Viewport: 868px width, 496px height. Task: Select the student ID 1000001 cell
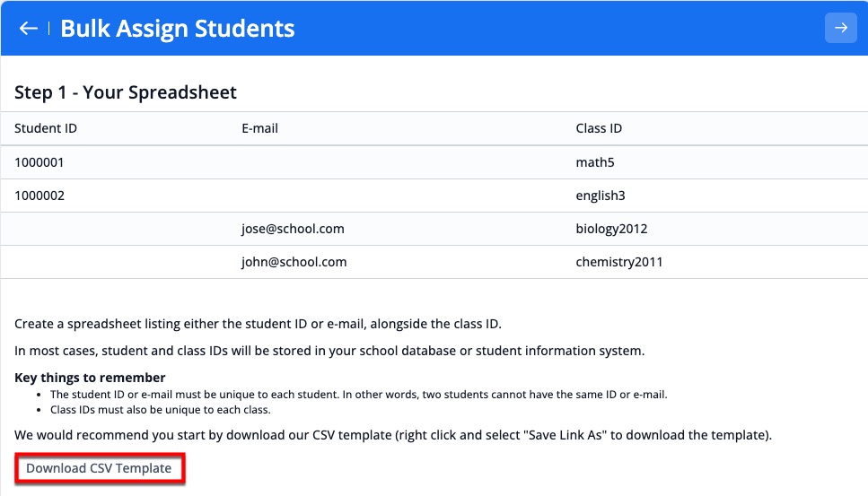(39, 162)
